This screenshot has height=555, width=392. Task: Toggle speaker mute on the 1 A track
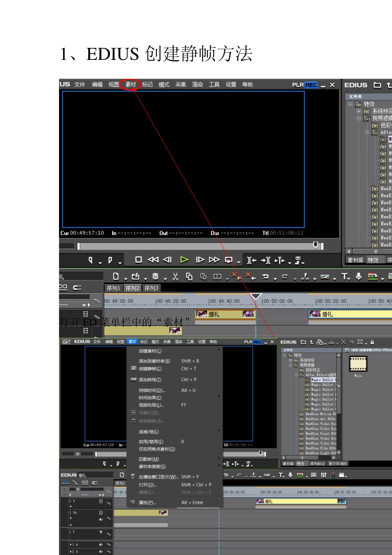(101, 545)
